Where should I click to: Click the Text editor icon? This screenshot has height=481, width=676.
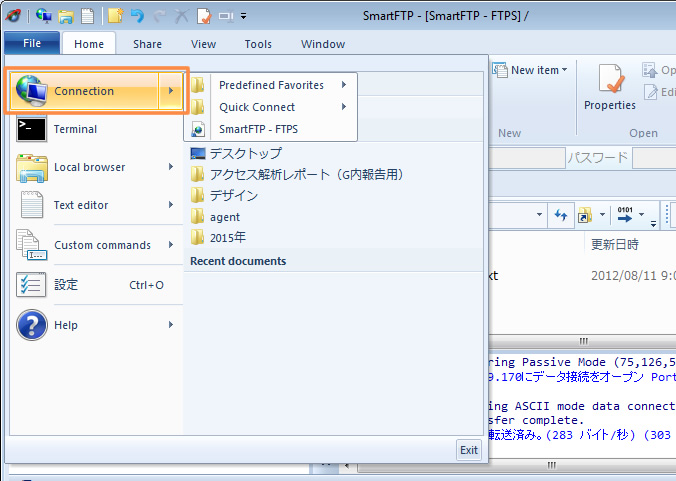[32, 205]
